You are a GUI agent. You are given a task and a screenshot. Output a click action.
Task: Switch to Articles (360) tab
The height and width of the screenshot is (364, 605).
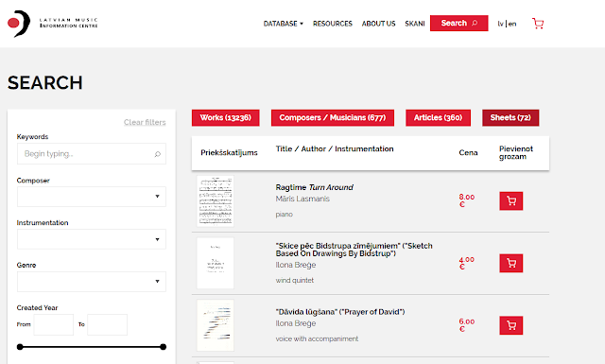point(438,118)
